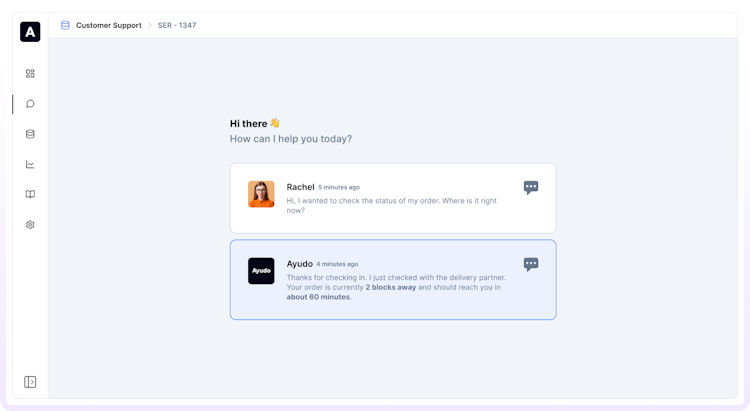750x411 pixels.
Task: Click the waving hand emoji
Action: click(275, 123)
